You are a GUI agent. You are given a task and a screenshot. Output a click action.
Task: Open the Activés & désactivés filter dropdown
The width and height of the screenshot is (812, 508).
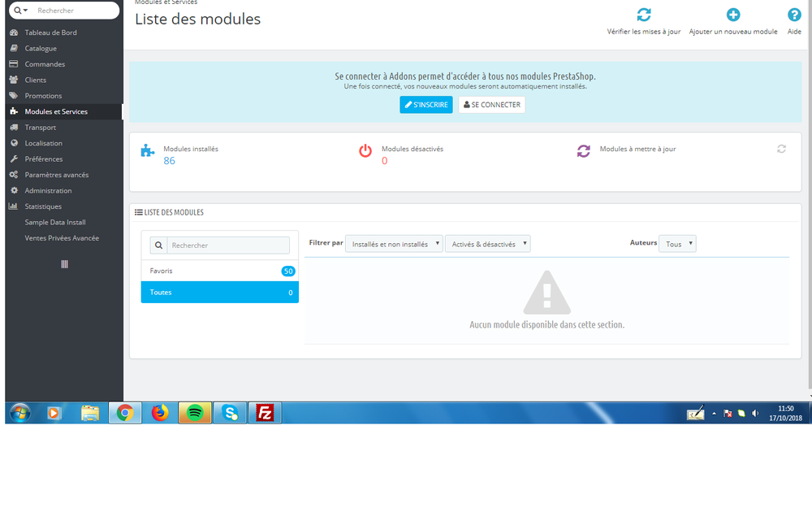[x=487, y=244]
